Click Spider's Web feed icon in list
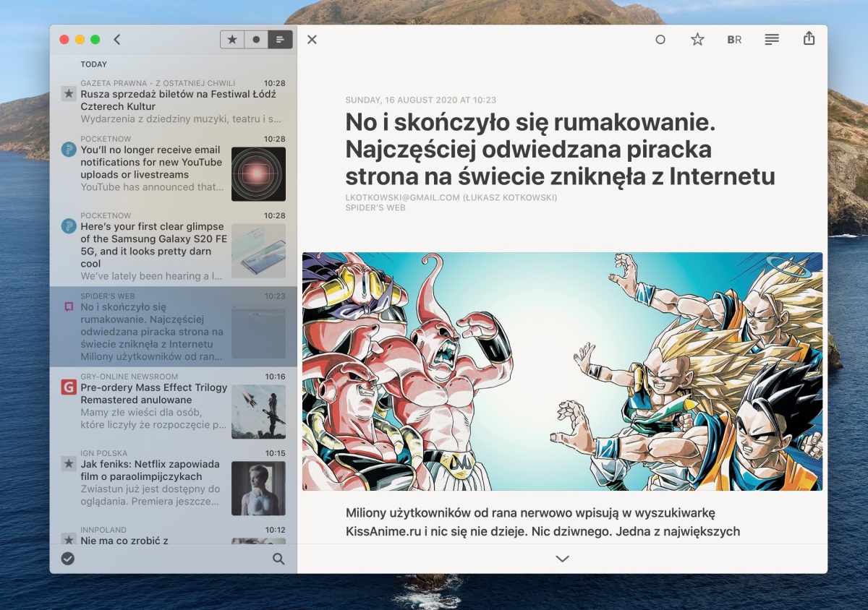868x610 pixels. pos(69,307)
